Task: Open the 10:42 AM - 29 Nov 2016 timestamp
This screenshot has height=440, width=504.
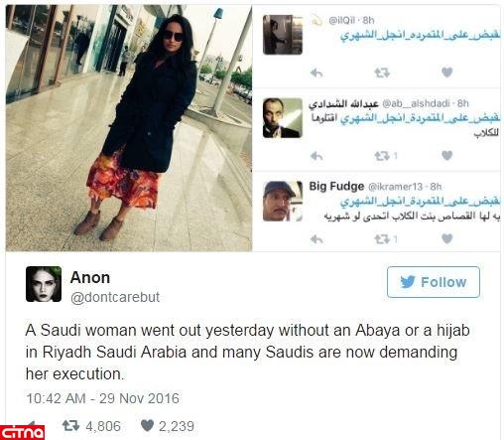Action: [103, 398]
